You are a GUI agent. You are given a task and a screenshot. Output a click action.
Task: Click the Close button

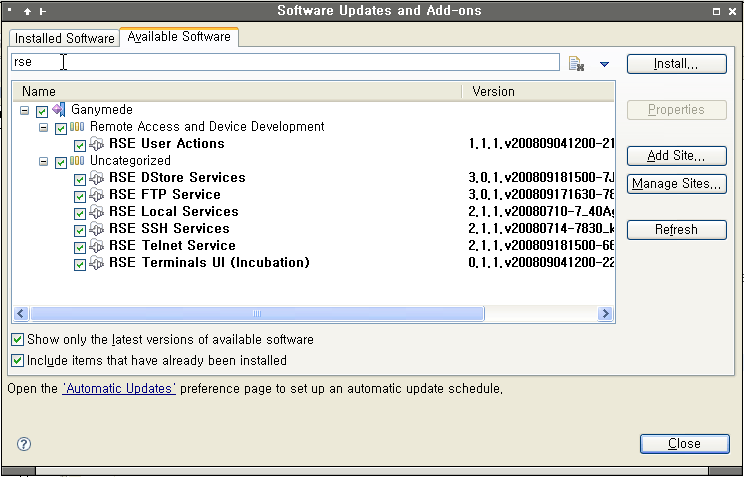click(684, 444)
